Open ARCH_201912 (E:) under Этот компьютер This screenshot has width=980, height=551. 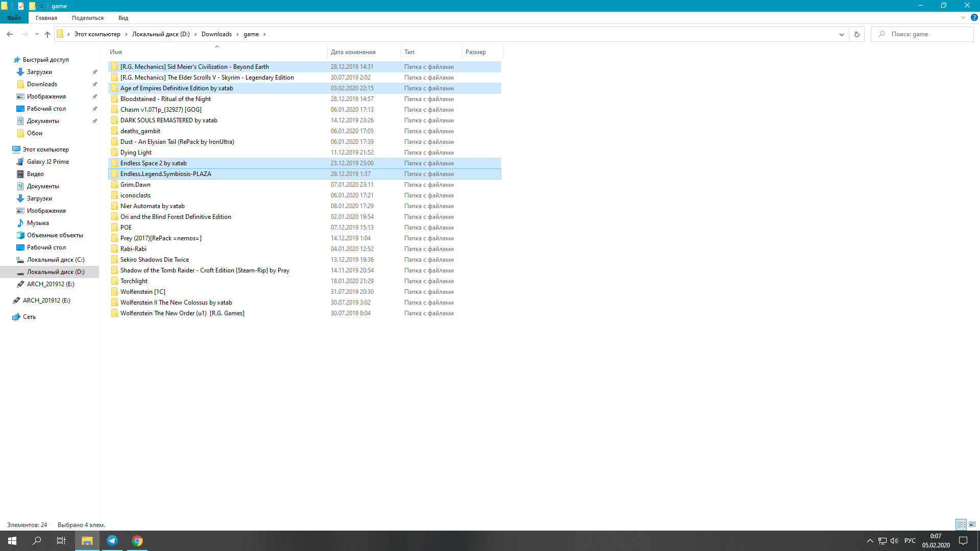click(x=51, y=284)
